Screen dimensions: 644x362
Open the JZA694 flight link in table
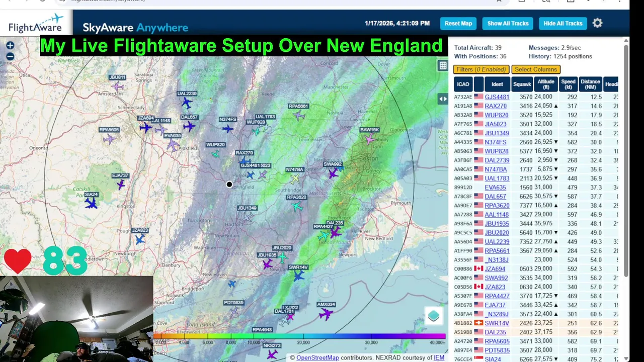[x=495, y=269]
